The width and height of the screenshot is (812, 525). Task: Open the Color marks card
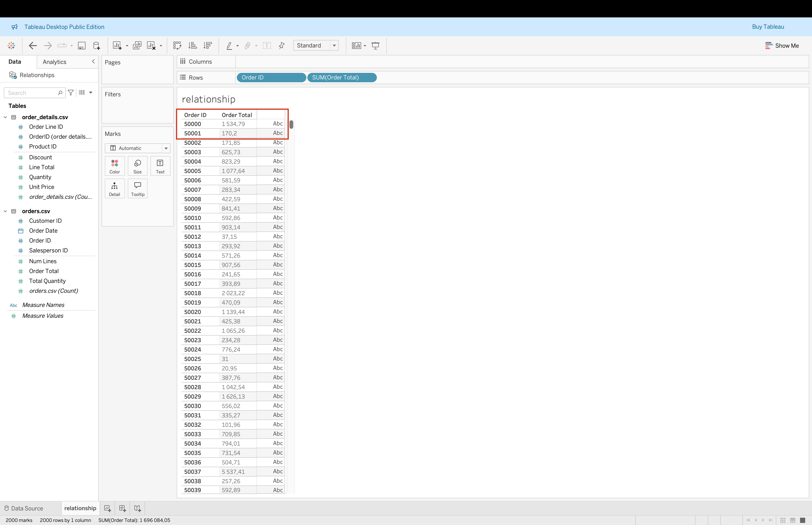[114, 166]
